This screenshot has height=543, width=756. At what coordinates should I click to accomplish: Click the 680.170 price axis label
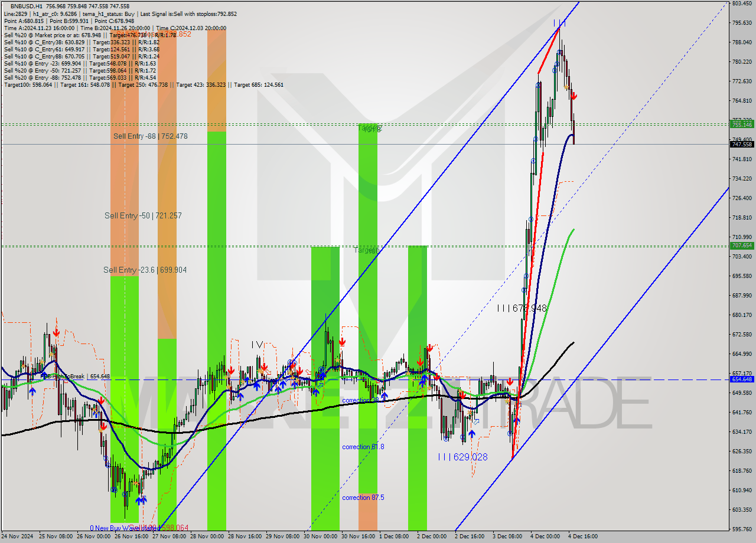tap(742, 315)
